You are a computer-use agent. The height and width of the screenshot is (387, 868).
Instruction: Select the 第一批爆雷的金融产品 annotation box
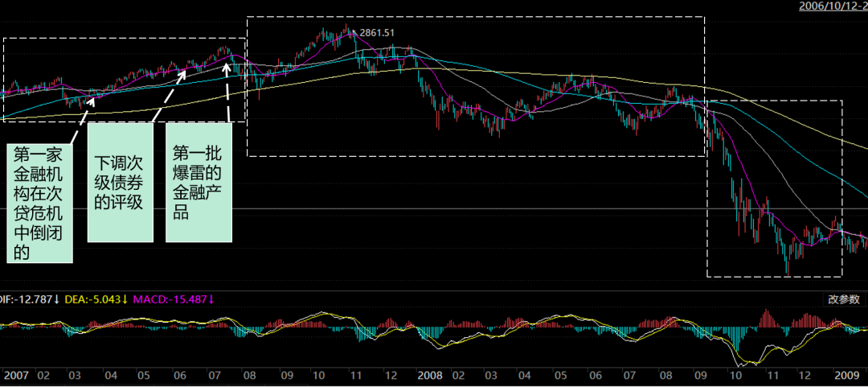[x=199, y=183]
